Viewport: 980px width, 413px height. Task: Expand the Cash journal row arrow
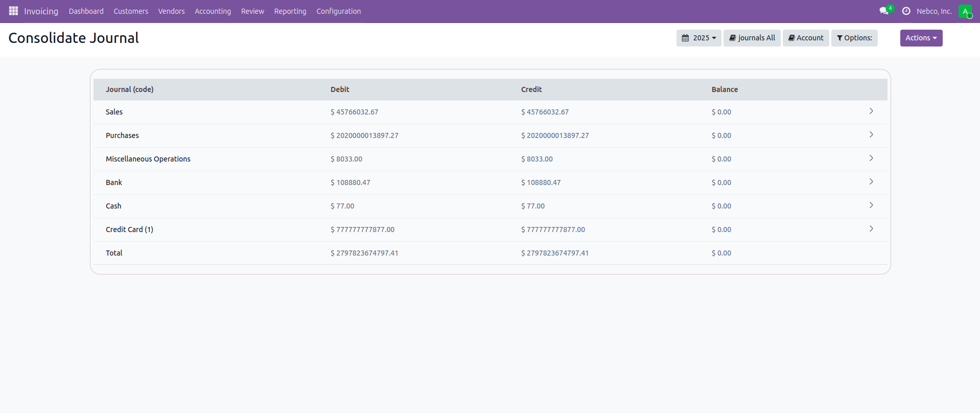(x=871, y=205)
